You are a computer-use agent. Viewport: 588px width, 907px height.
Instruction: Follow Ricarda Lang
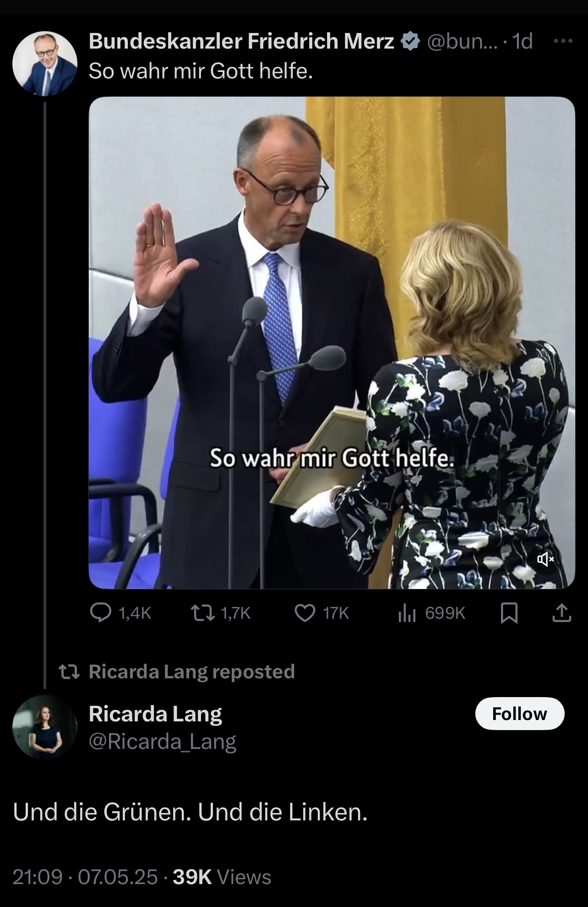coord(519,714)
